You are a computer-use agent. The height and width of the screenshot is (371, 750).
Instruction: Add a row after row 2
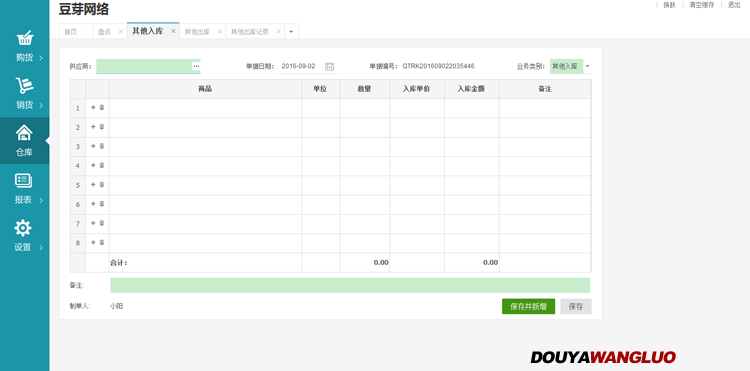[93, 127]
